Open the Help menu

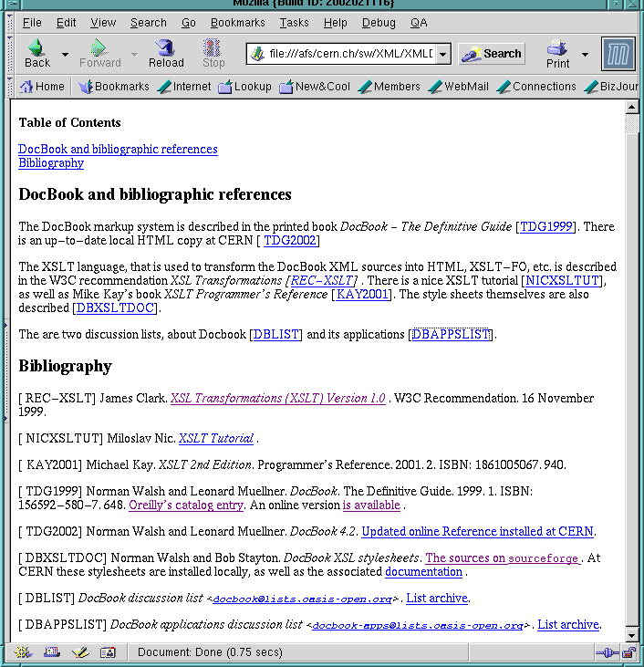coord(335,23)
